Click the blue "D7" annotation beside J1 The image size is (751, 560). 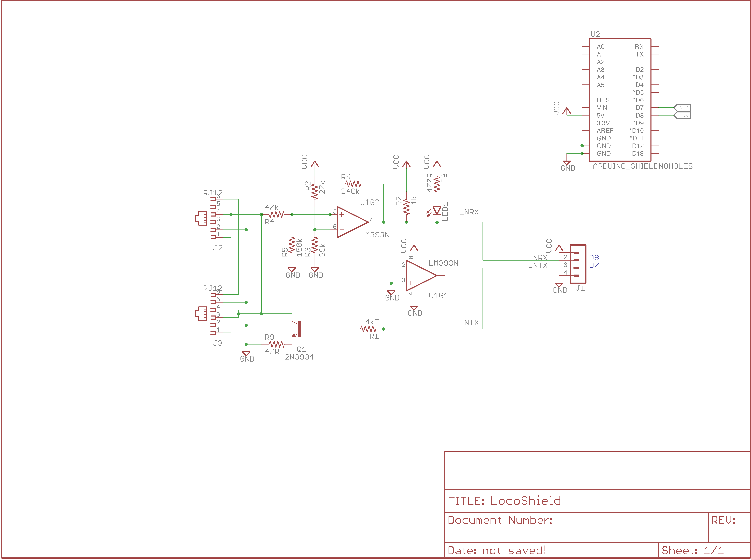(x=594, y=265)
